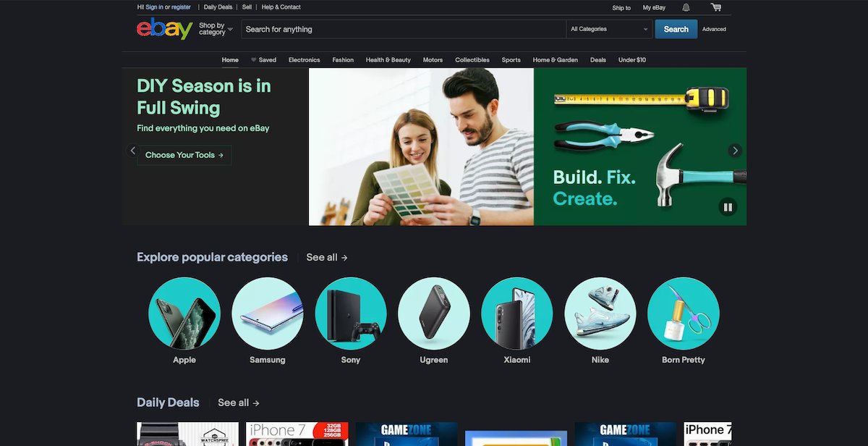Click See all beside popular categories
This screenshot has height=446, width=868.
point(327,257)
